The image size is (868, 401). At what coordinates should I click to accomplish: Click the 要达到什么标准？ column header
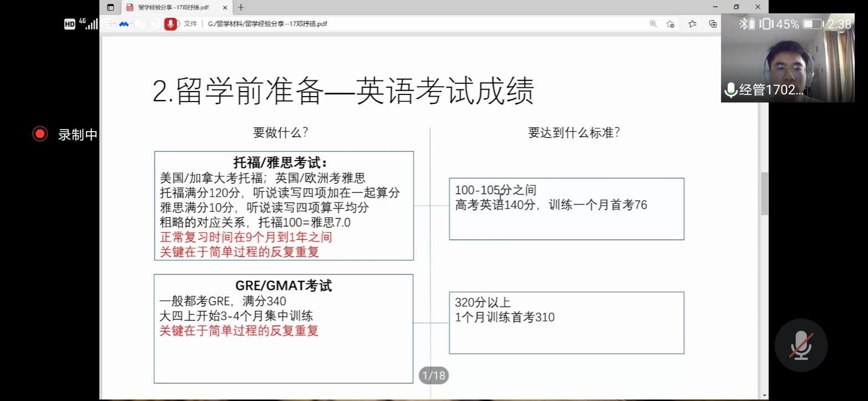click(574, 133)
